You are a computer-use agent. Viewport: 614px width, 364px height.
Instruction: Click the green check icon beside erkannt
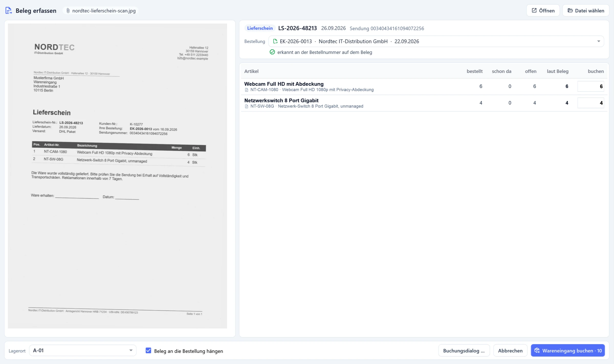click(272, 52)
